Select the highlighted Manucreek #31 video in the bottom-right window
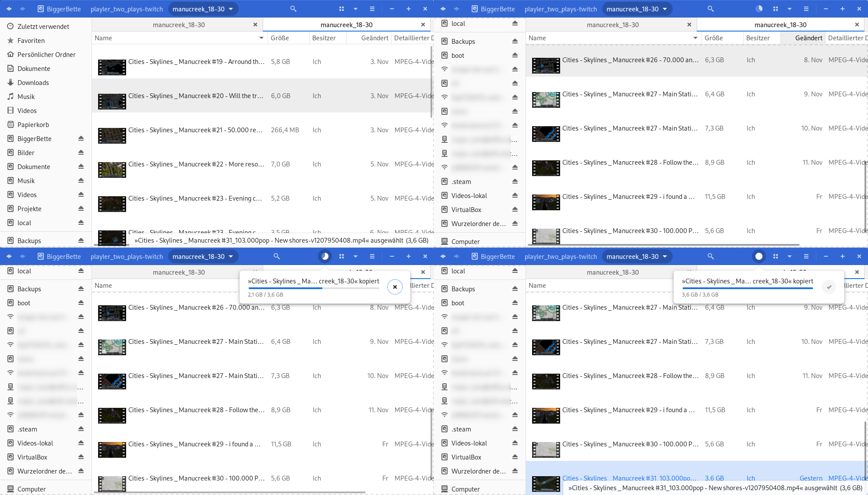868x495 pixels. [696, 477]
